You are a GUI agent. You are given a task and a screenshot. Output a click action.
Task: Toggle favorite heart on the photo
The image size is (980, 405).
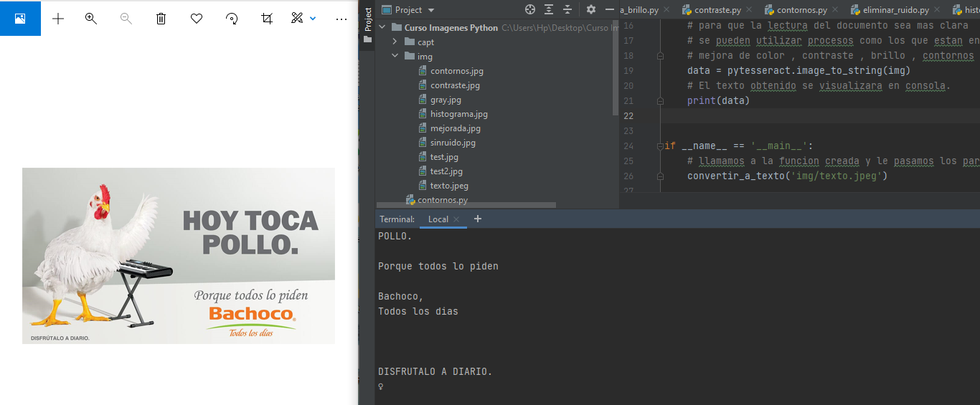tap(197, 19)
